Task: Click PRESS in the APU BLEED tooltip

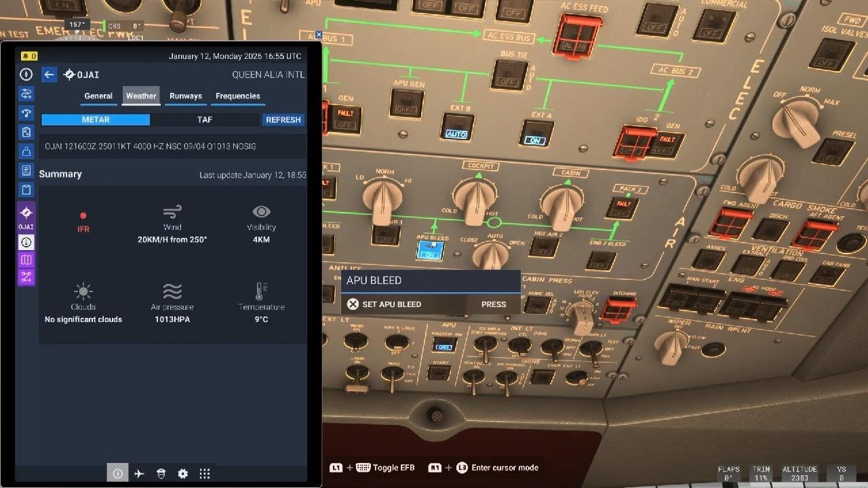Action: (494, 304)
